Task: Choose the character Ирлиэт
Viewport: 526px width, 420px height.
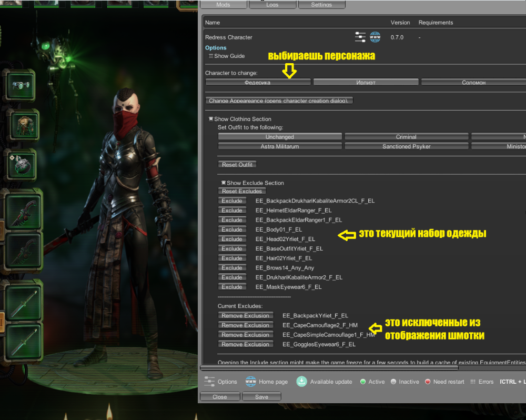Action: point(366,82)
